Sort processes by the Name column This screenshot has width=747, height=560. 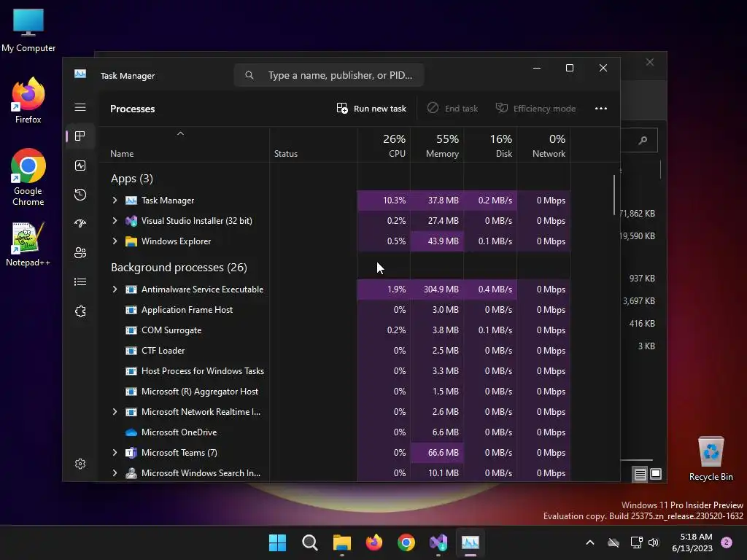tap(185, 145)
